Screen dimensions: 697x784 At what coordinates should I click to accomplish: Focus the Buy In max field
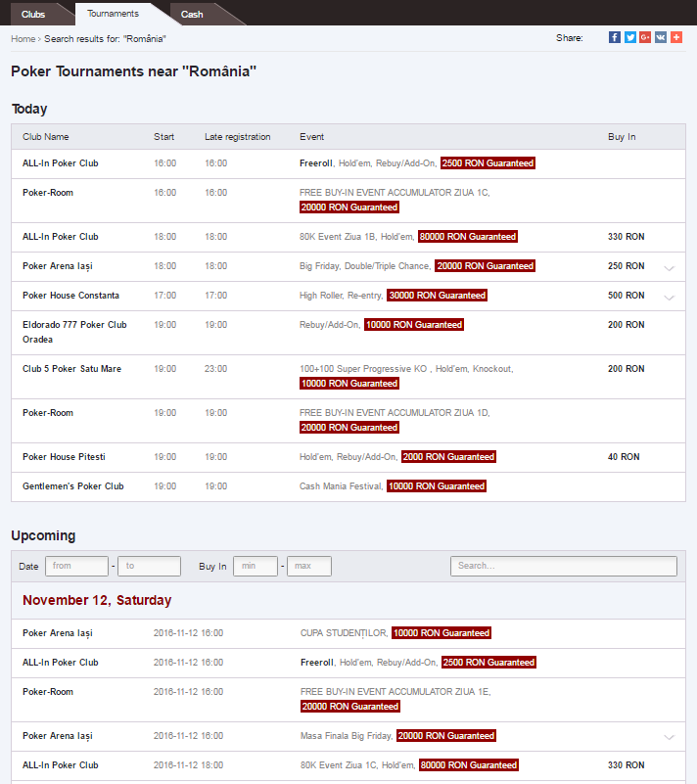tap(309, 566)
